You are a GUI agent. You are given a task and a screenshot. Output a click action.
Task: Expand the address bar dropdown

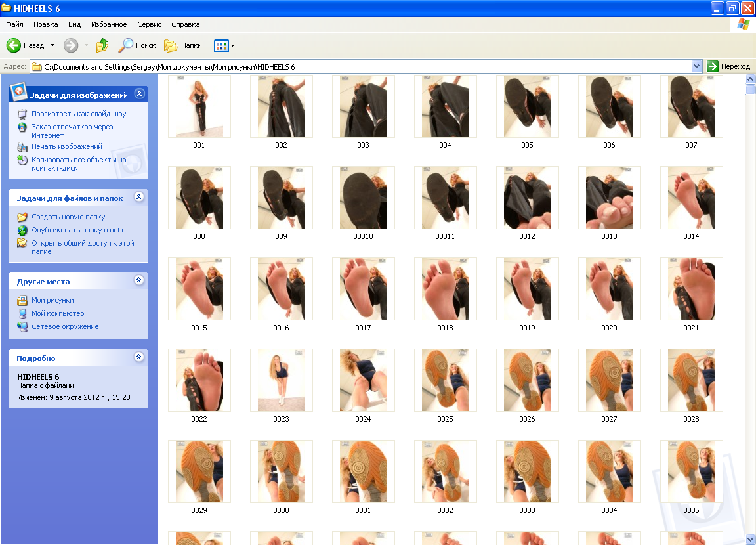tap(696, 66)
